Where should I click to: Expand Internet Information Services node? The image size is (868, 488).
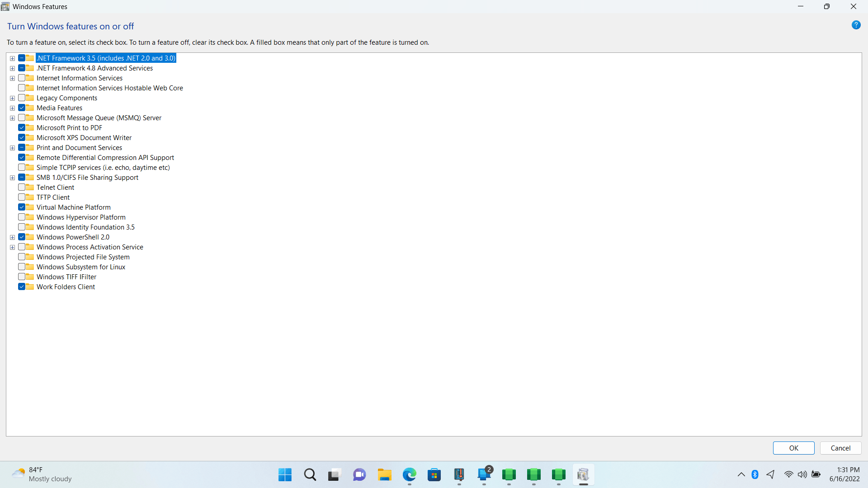(x=13, y=78)
